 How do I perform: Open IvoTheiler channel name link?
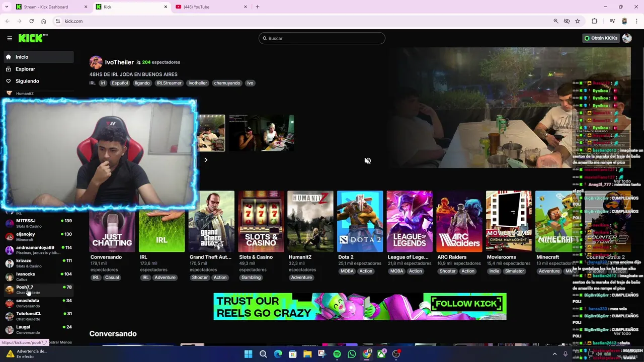[119, 62]
